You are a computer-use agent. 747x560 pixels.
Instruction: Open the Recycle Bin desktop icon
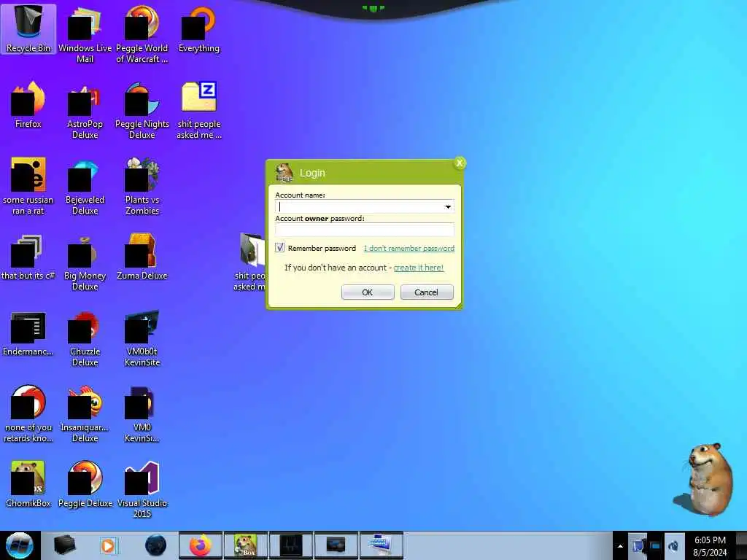coord(28,28)
